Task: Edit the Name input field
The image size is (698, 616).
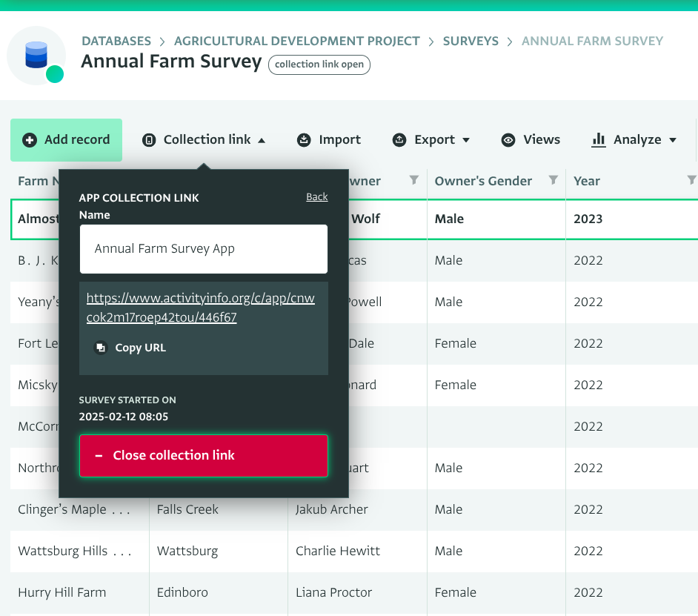Action: point(204,249)
